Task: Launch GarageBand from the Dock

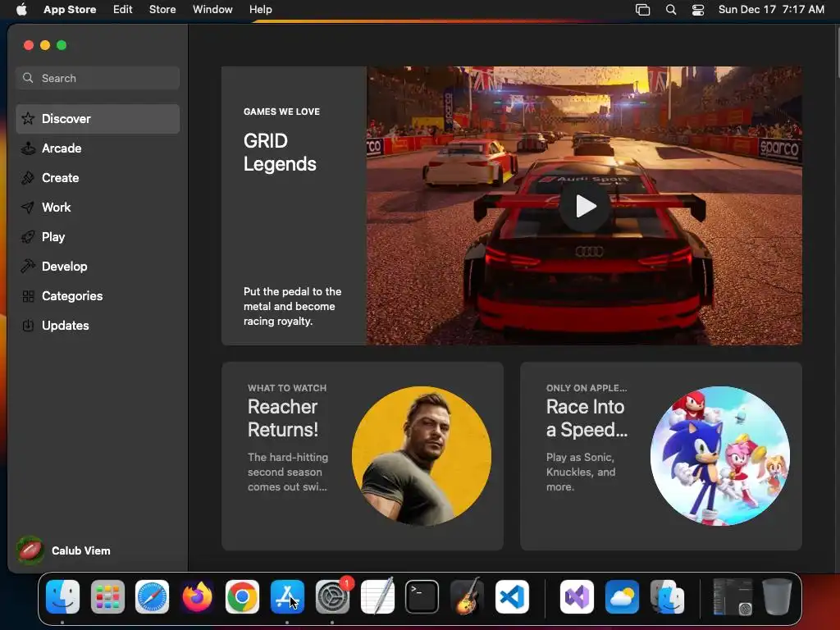Action: point(467,596)
